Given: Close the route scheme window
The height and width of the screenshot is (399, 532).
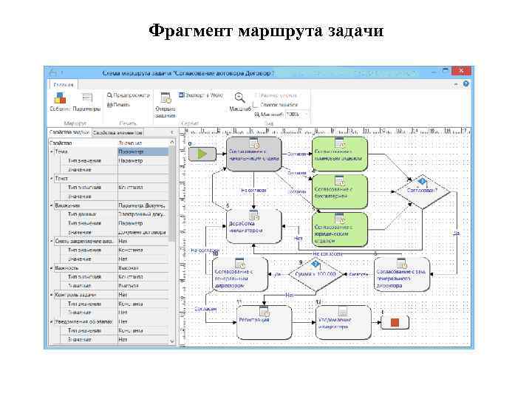Looking at the screenshot, I should click(461, 71).
